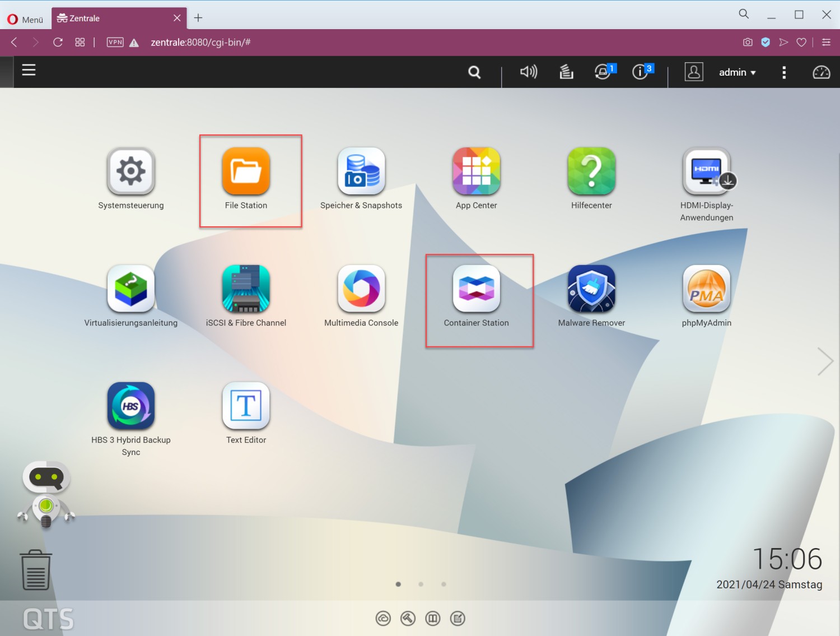
Task: Open the Opera speed dial grid
Action: pos(80,42)
